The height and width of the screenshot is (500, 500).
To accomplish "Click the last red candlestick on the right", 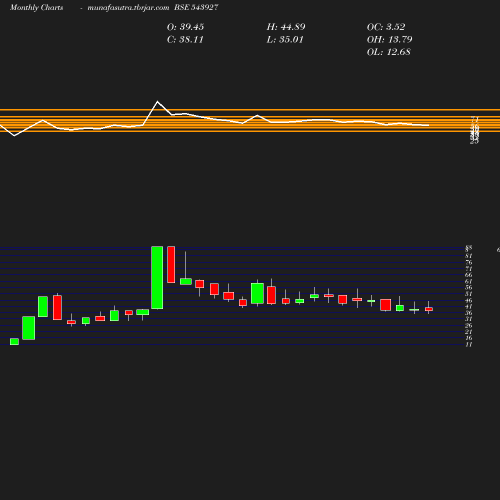I will (429, 309).
